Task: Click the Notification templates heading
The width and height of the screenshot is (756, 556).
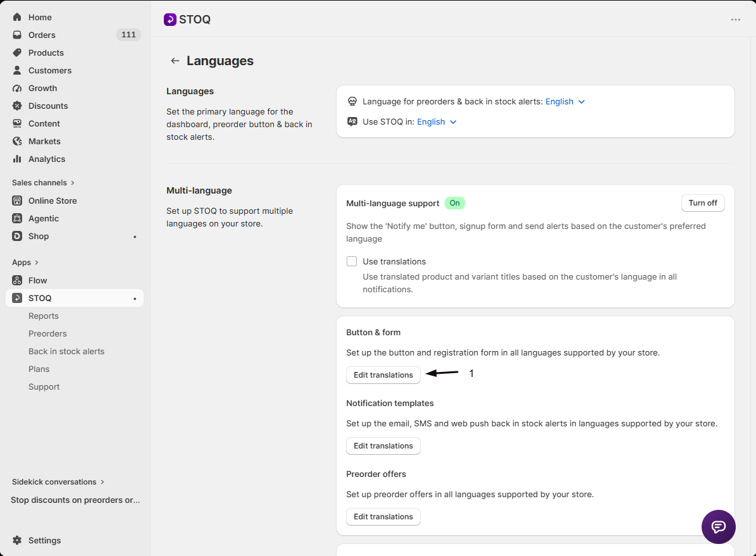Action: pyautogui.click(x=390, y=403)
